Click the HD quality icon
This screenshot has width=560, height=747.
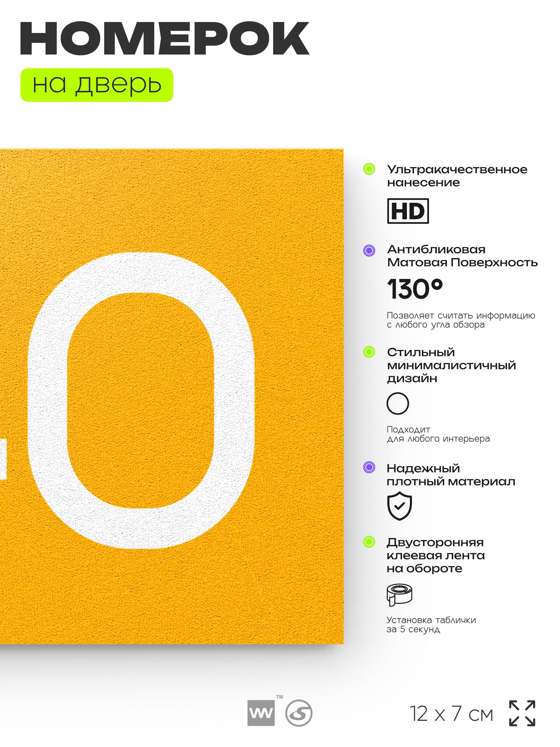click(x=408, y=211)
